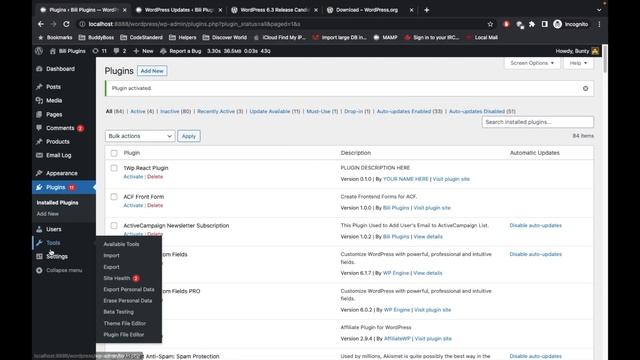Screen dimensions: 640x360
Task: Expand the Help panel
Action: pos(578,63)
